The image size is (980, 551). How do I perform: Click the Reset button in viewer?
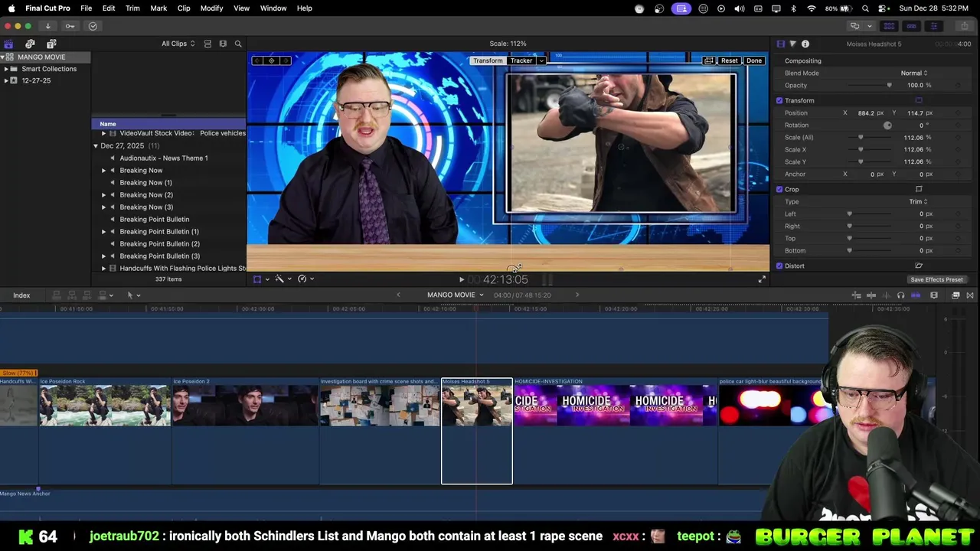point(730,60)
